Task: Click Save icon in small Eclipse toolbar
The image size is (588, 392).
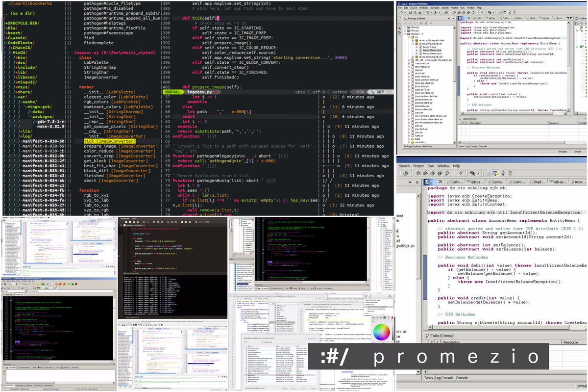Action: [x=410, y=13]
